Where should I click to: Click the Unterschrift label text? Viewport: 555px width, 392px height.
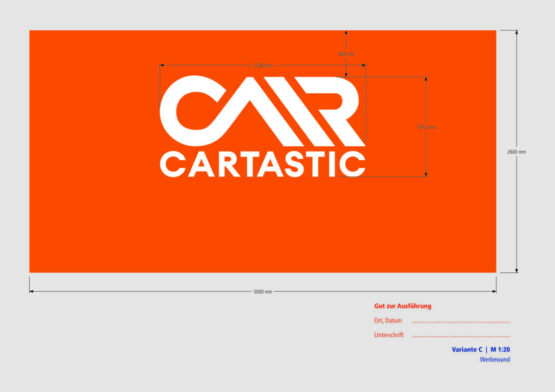click(x=389, y=335)
